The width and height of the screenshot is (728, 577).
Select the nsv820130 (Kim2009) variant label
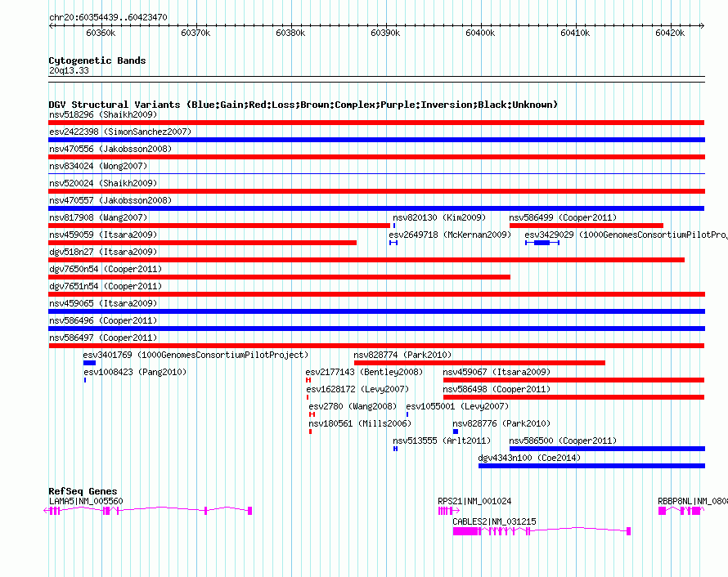[x=439, y=217]
